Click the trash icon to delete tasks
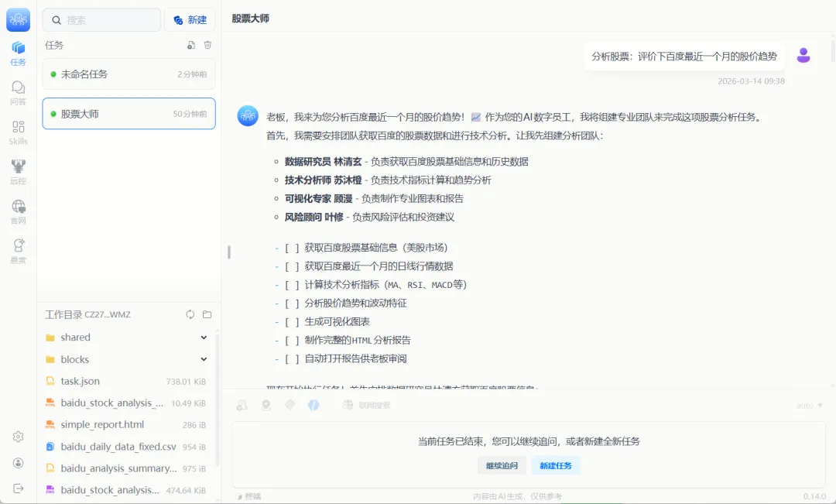 [x=208, y=46]
